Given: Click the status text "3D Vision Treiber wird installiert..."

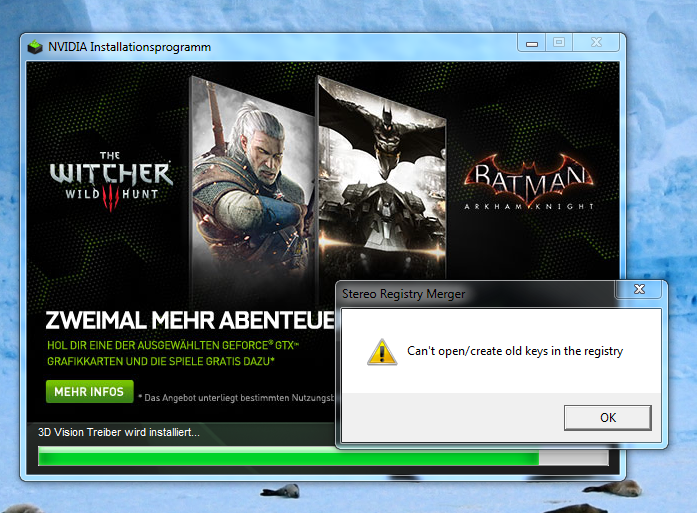Looking at the screenshot, I should tap(119, 432).
